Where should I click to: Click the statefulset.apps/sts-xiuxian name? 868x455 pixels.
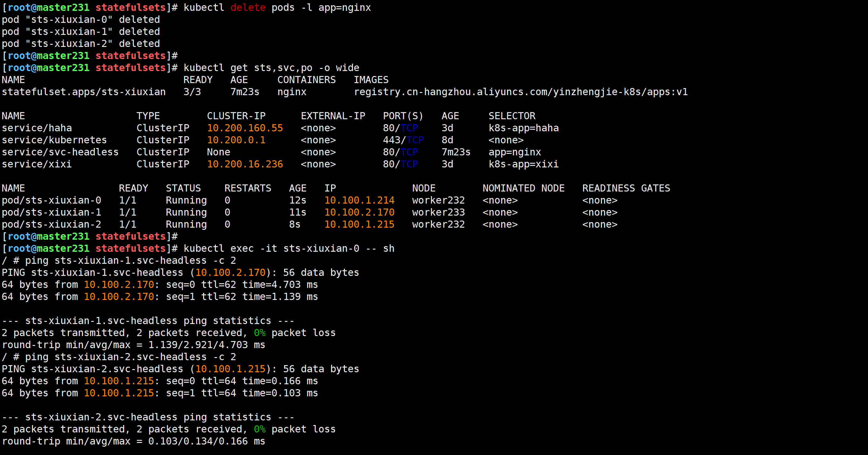(84, 92)
